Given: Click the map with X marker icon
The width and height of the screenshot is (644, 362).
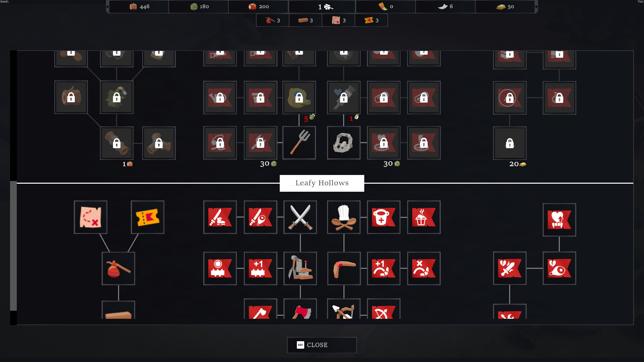Looking at the screenshot, I should pos(90,217).
